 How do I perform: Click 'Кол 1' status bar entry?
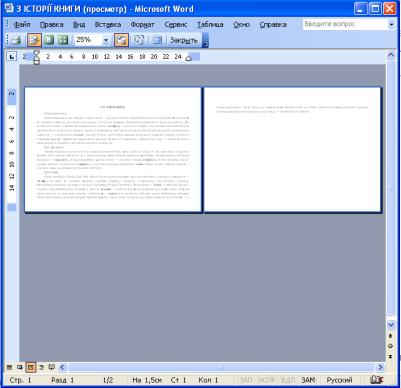(208, 380)
